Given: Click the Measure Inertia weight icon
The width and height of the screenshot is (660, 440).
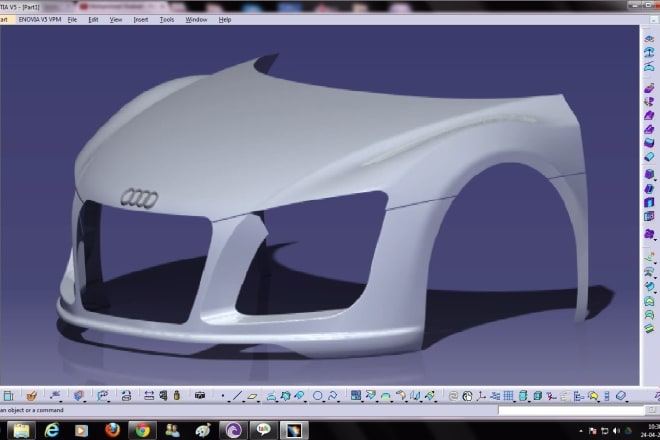Looking at the screenshot, I should click(x=177, y=395).
